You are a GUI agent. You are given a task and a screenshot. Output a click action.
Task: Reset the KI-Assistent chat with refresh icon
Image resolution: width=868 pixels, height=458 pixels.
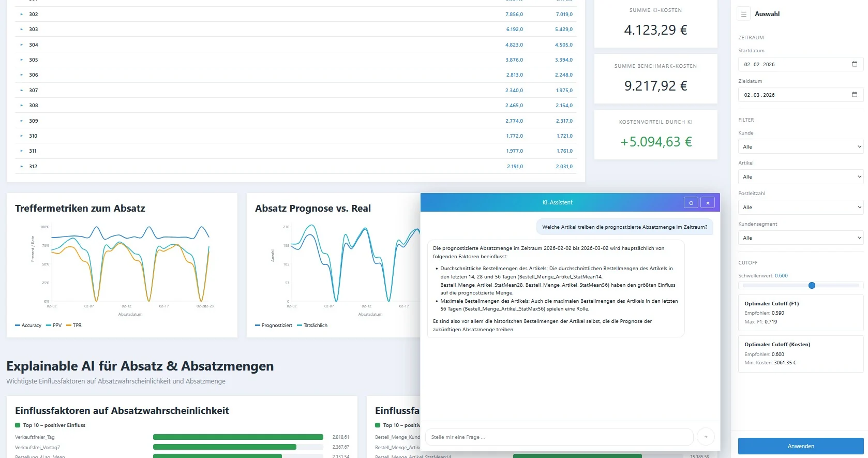(x=691, y=203)
